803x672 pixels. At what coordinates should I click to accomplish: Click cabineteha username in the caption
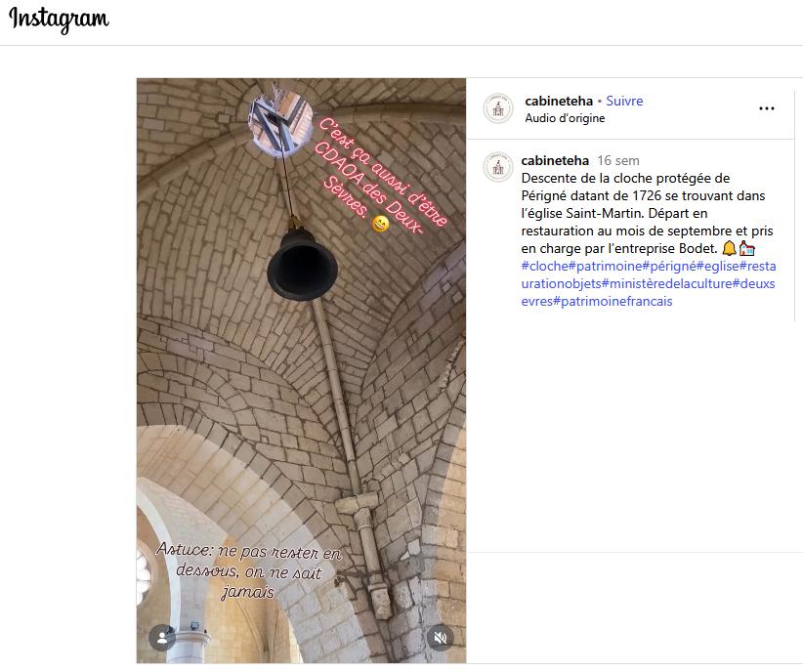tap(555, 160)
